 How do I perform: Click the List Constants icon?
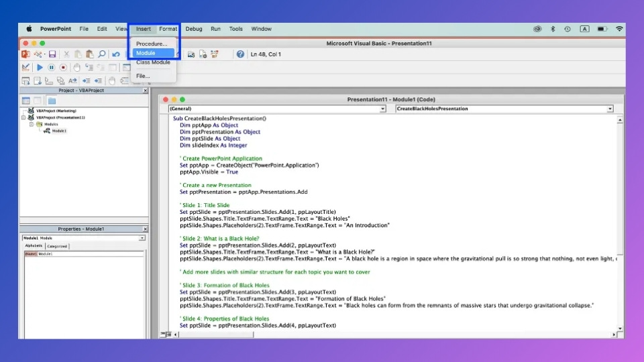38,81
